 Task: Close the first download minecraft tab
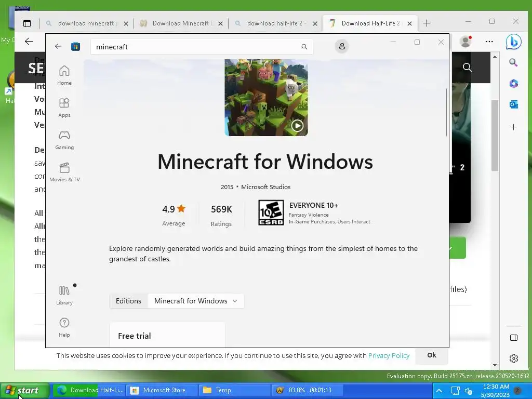[126, 23]
